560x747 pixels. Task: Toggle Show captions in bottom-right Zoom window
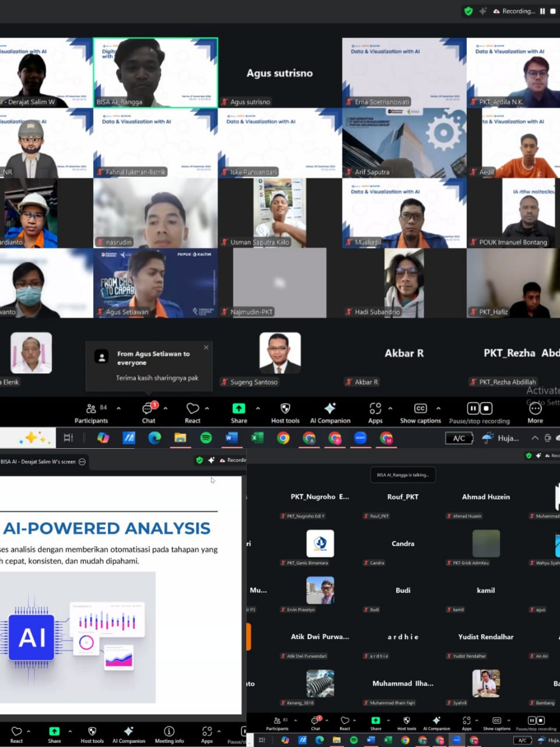[x=496, y=724]
